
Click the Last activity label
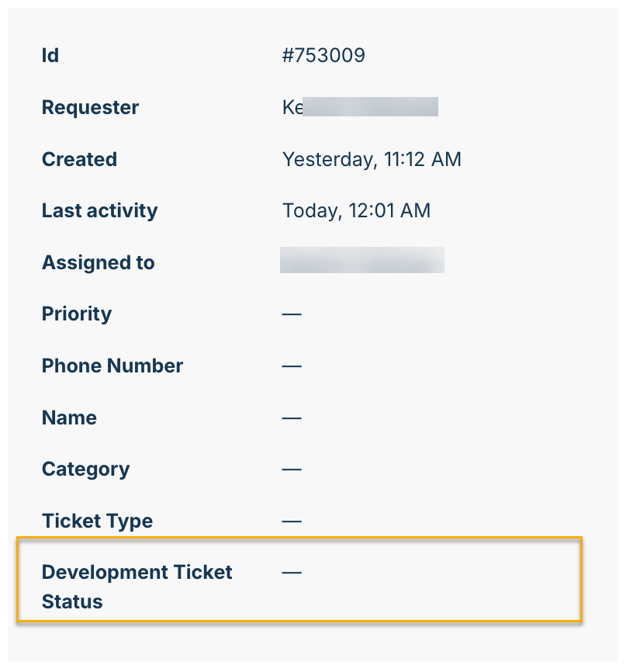coord(99,210)
